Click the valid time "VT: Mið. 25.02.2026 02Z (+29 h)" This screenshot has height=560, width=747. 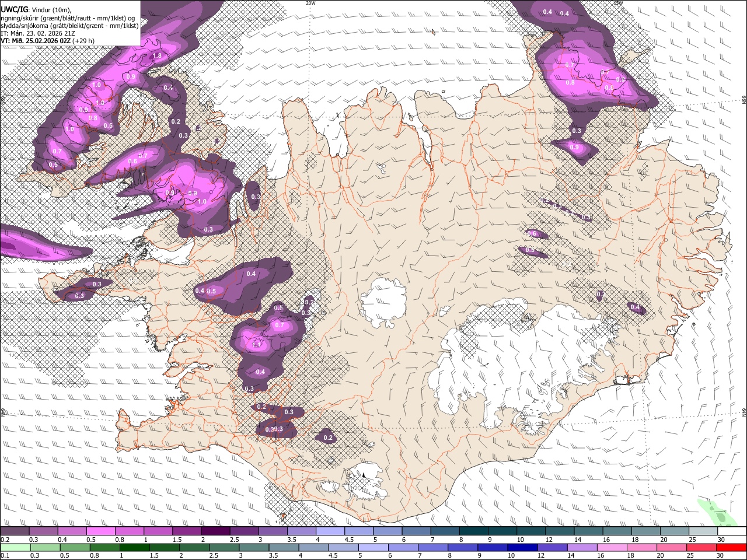pyautogui.click(x=47, y=41)
